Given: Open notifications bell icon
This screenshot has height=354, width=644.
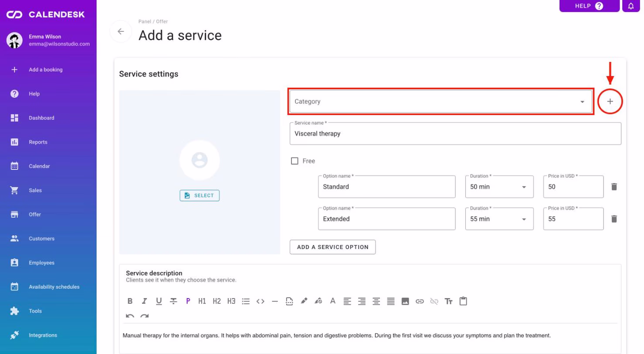Looking at the screenshot, I should [x=631, y=6].
